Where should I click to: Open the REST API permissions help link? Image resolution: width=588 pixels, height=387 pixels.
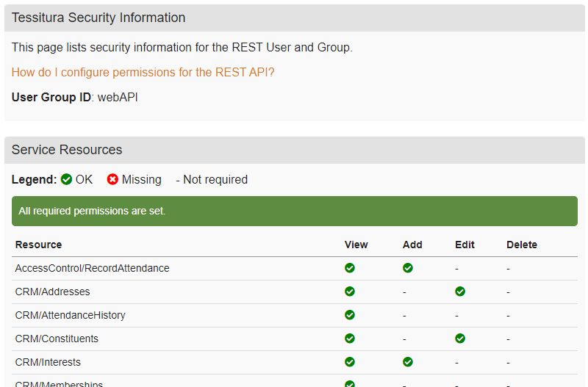click(x=143, y=72)
